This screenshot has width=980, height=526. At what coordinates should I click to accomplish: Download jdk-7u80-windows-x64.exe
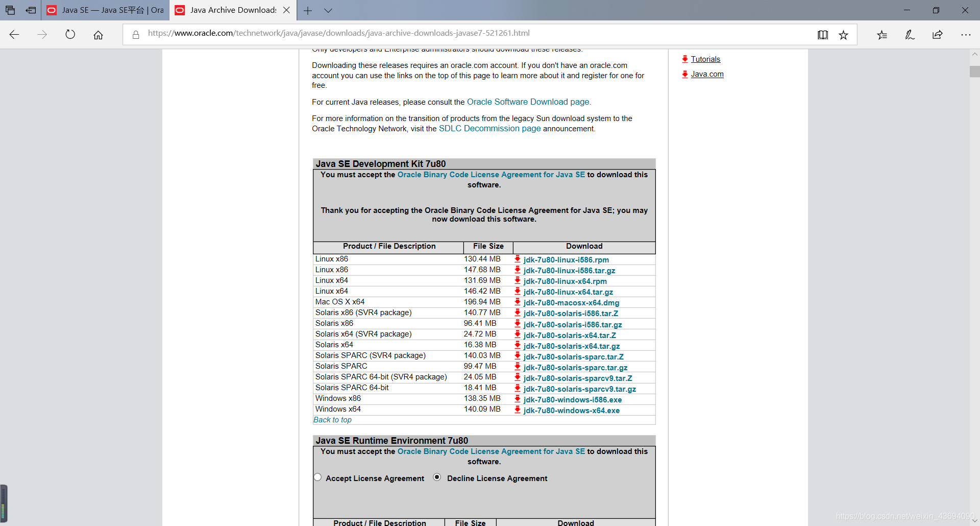[x=571, y=411]
